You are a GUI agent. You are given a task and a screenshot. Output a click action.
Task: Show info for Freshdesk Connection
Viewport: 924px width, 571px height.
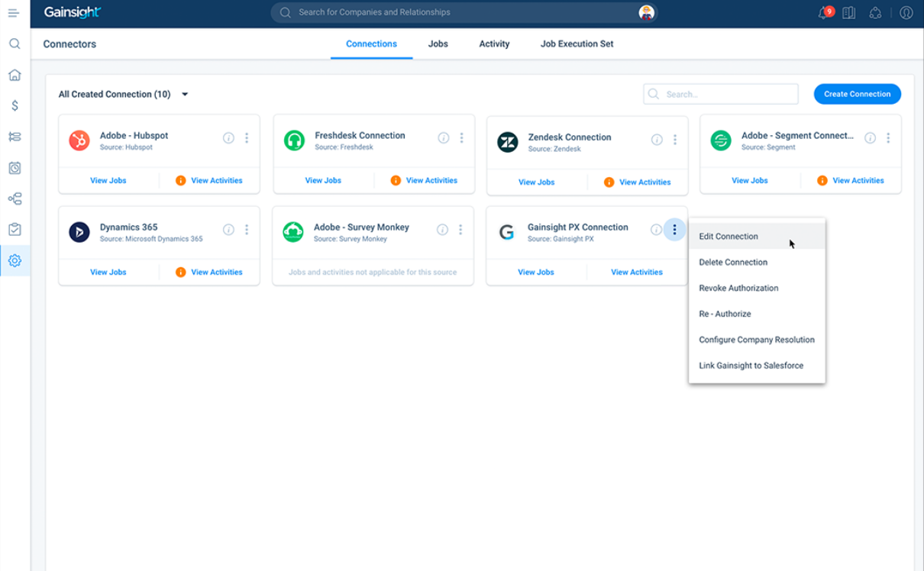pos(444,138)
